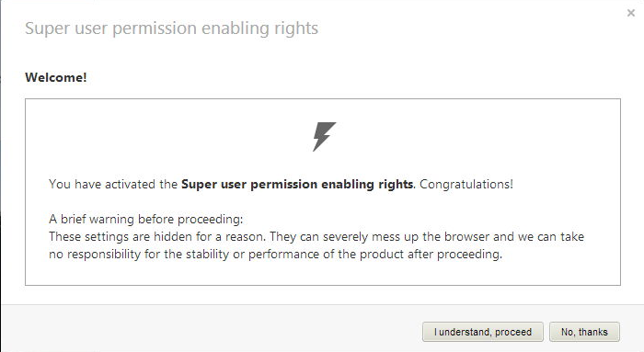The height and width of the screenshot is (352, 644).
Task: Click the word 'enabling' in dialog title
Action: [x=236, y=28]
